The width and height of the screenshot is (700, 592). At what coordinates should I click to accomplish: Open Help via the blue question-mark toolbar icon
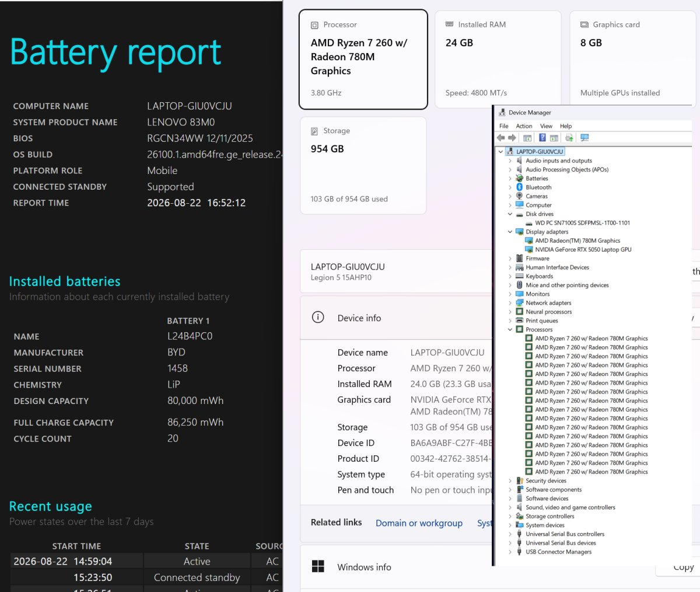[542, 138]
